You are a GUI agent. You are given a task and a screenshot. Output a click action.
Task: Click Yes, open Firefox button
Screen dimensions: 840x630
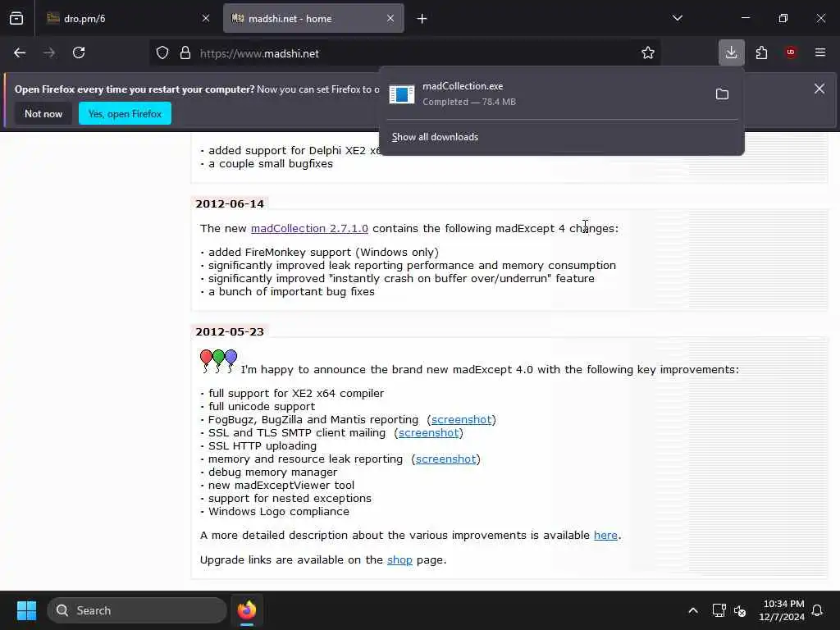(125, 113)
